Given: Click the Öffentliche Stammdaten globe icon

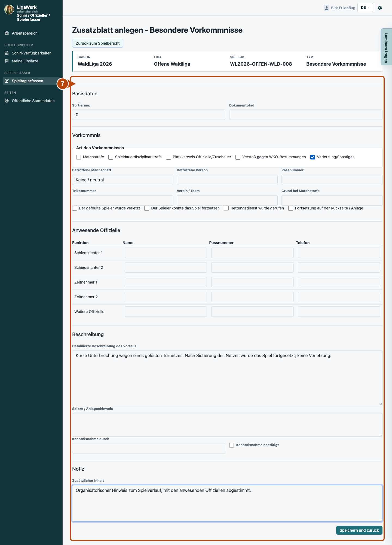Looking at the screenshot, I should click(7, 101).
